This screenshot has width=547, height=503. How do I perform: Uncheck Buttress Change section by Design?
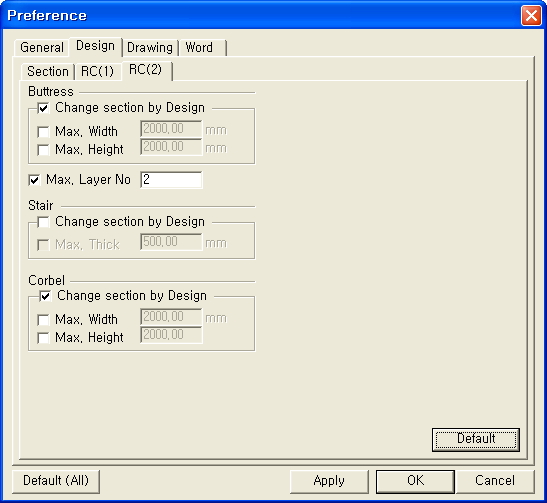click(43, 108)
